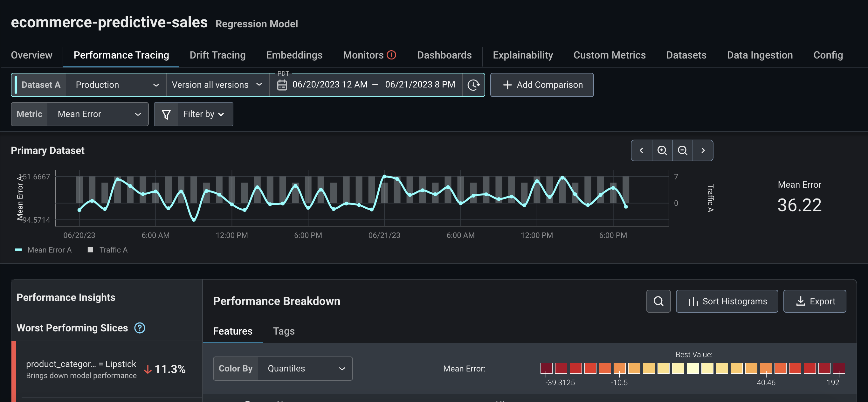
Task: Click the Add Comparison button
Action: pyautogui.click(x=541, y=85)
